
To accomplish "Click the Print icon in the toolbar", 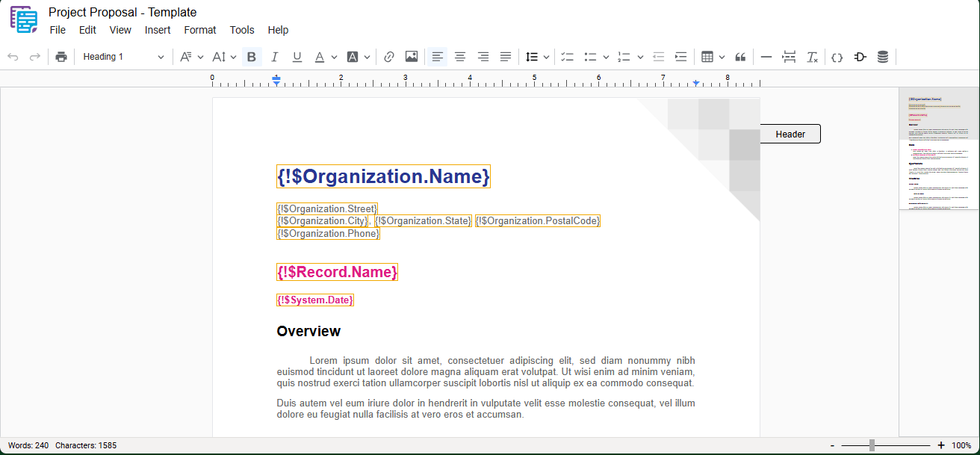I will point(61,57).
